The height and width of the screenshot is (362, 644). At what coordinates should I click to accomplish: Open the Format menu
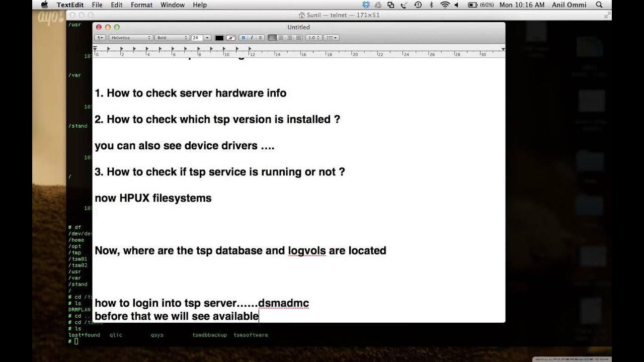141,5
